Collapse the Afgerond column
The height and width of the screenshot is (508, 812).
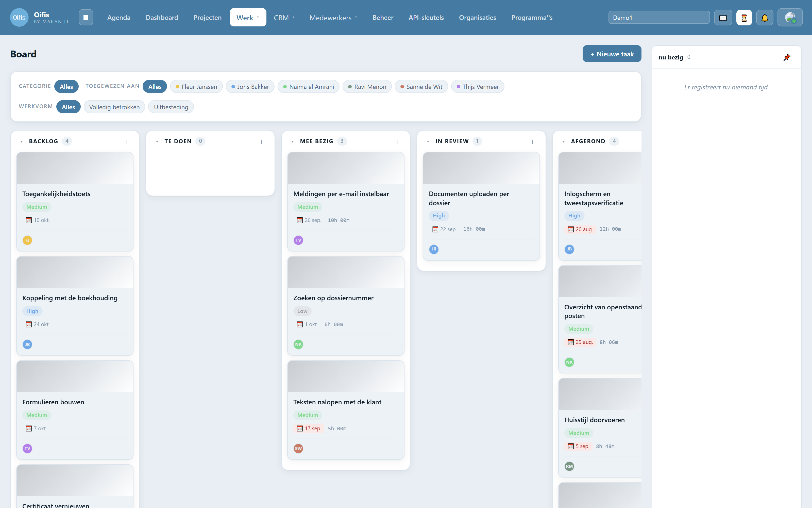tap(564, 142)
